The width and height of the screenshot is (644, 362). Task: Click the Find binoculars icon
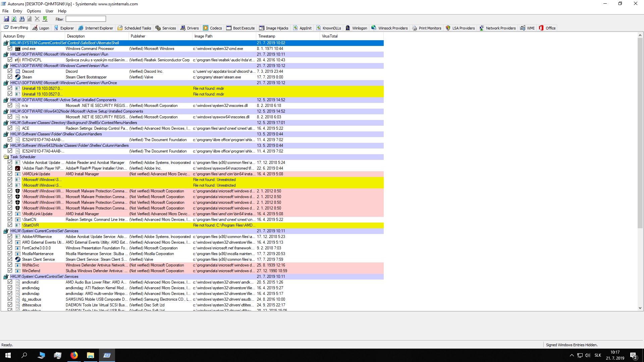click(x=22, y=19)
